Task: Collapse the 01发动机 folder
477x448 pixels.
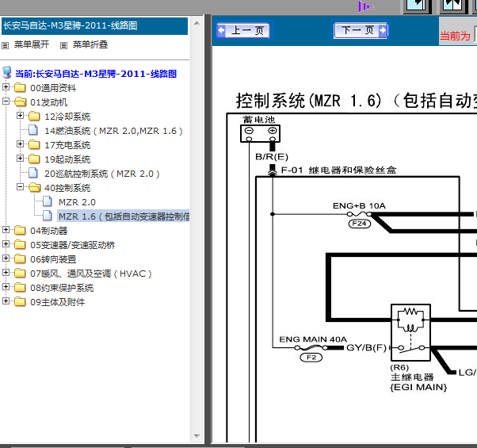Action: point(6,101)
